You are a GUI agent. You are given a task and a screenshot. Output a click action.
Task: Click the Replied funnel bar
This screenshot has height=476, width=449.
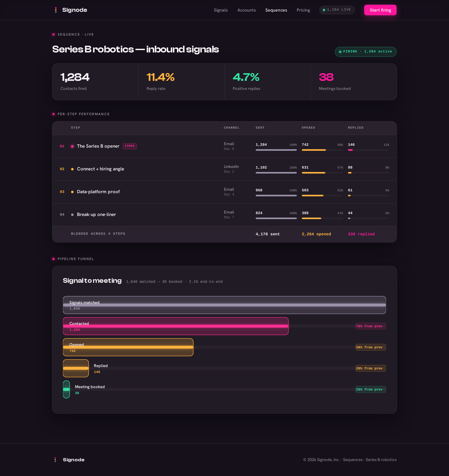76,368
